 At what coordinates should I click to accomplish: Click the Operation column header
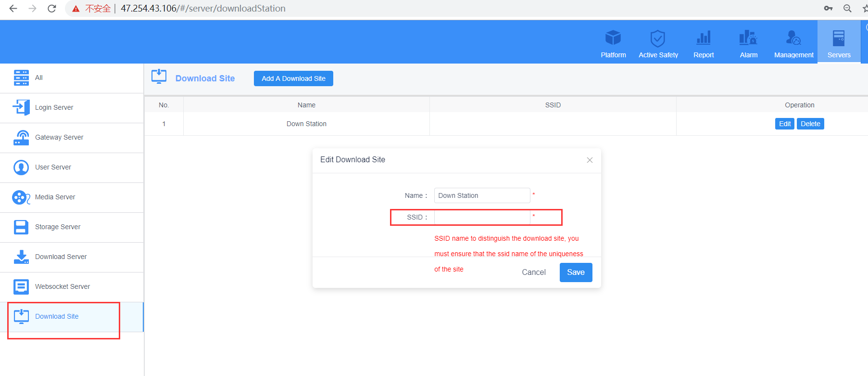click(x=799, y=105)
